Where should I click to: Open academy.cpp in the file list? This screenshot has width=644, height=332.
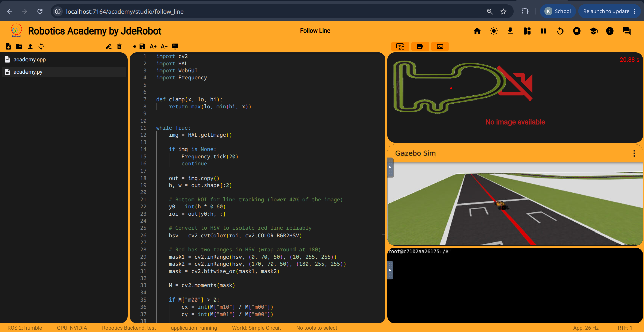(64, 60)
